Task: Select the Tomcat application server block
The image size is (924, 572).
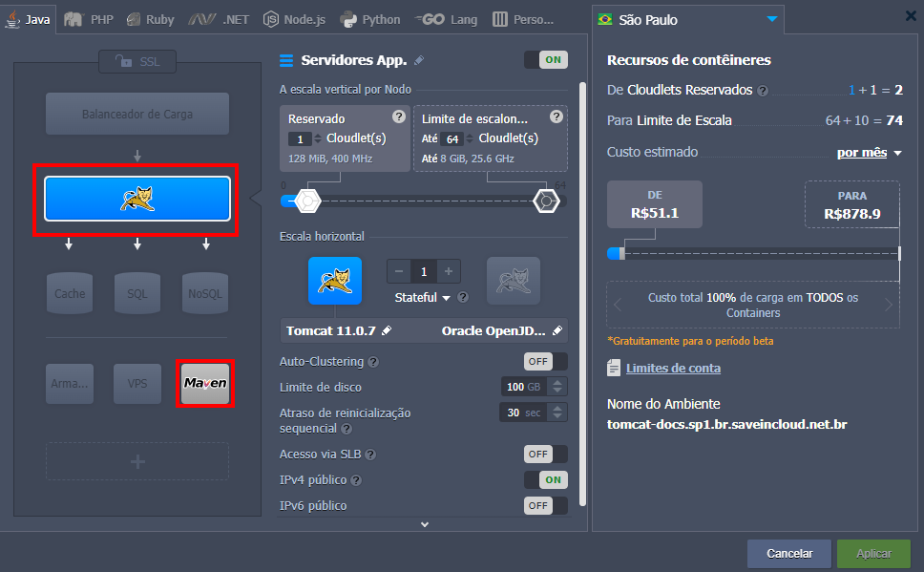Action: coord(137,199)
